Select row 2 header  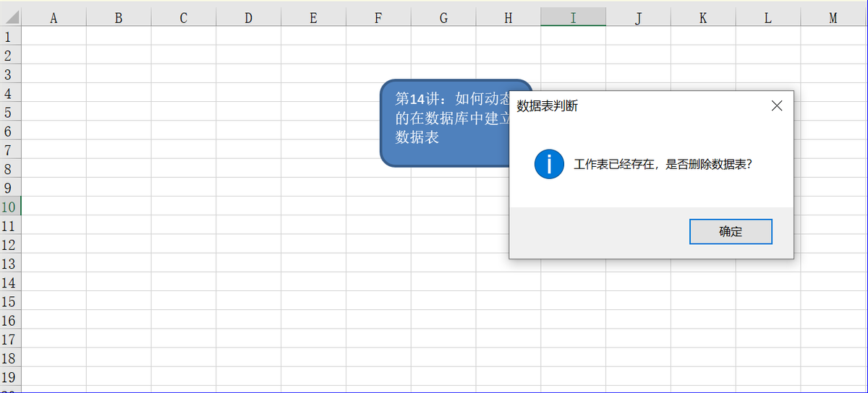pos(10,55)
